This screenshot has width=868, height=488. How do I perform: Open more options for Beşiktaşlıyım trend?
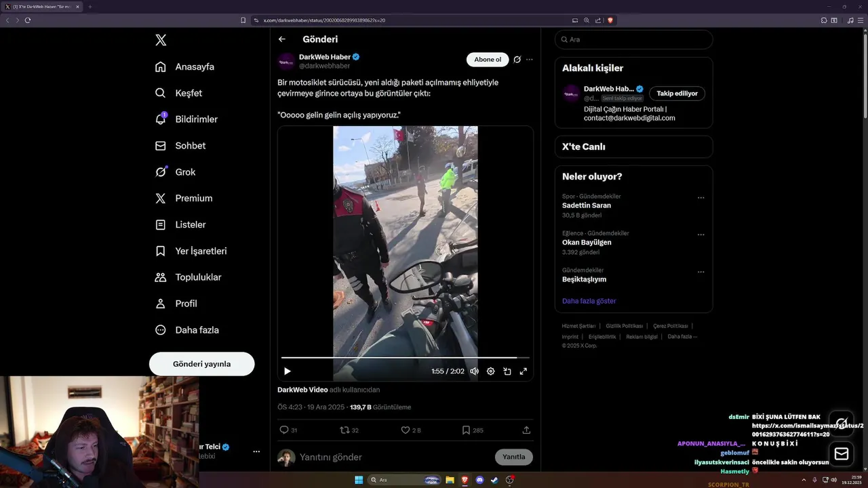[701, 272]
